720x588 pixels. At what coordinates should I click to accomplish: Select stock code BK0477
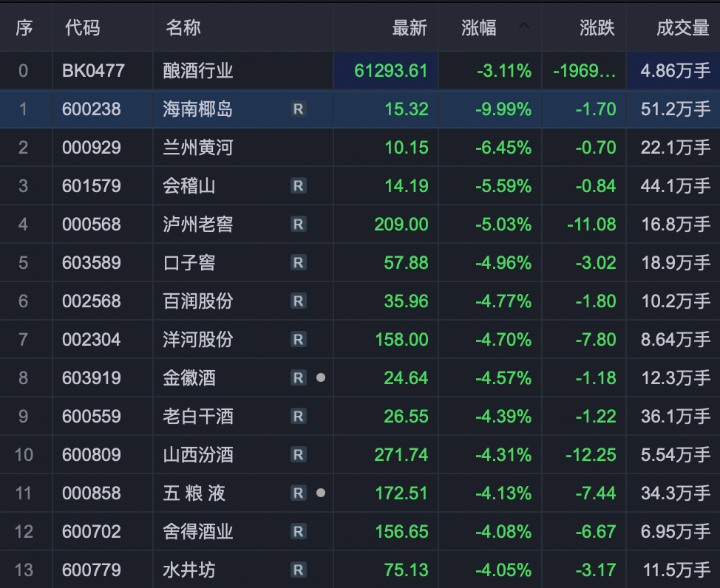93,71
